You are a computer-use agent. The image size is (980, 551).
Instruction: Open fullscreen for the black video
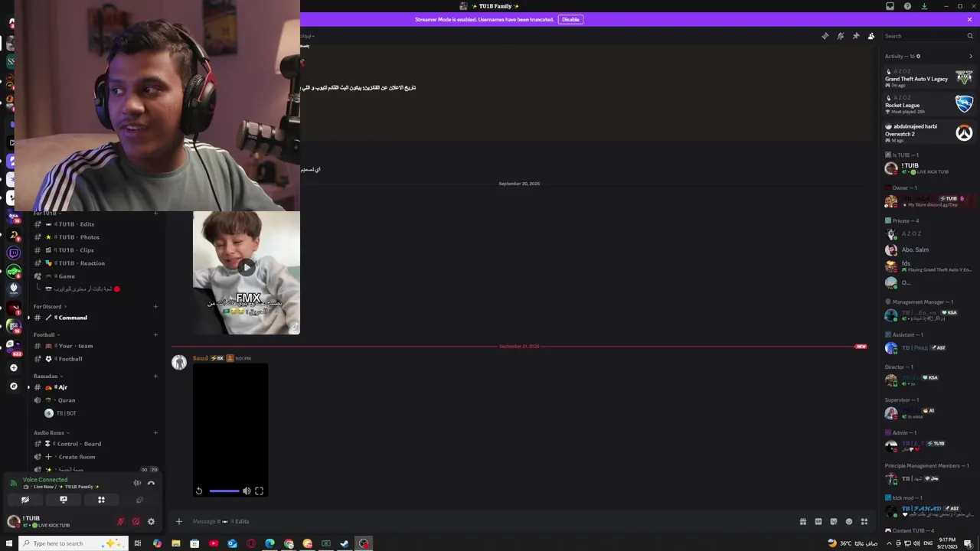[x=259, y=491]
